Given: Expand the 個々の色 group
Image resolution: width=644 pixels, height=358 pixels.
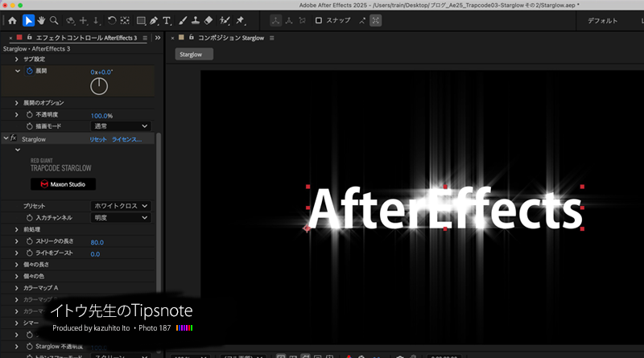Looking at the screenshot, I should [x=17, y=276].
